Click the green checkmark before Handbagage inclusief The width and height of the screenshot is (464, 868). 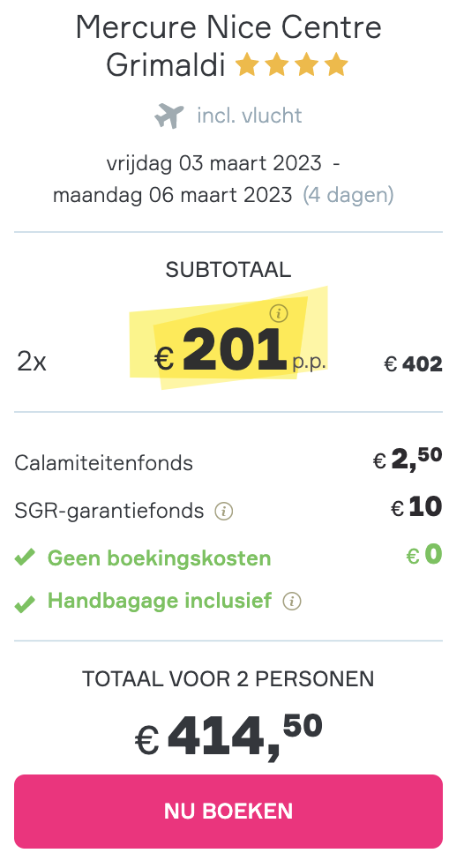pos(25,602)
